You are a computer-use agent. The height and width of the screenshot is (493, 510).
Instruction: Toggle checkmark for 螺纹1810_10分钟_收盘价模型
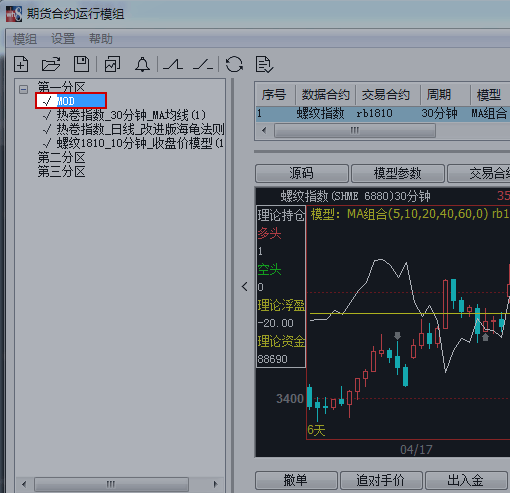pos(47,143)
